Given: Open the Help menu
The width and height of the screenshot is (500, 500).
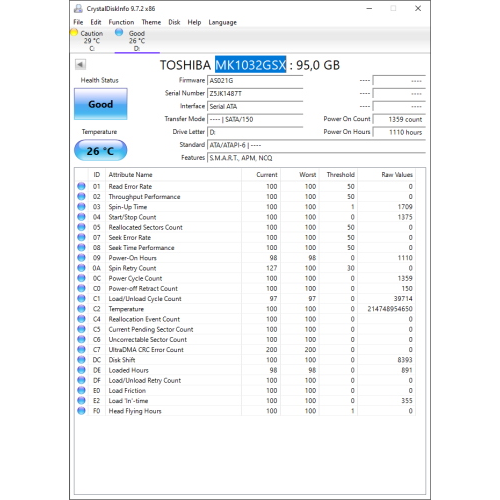Looking at the screenshot, I should (x=194, y=22).
